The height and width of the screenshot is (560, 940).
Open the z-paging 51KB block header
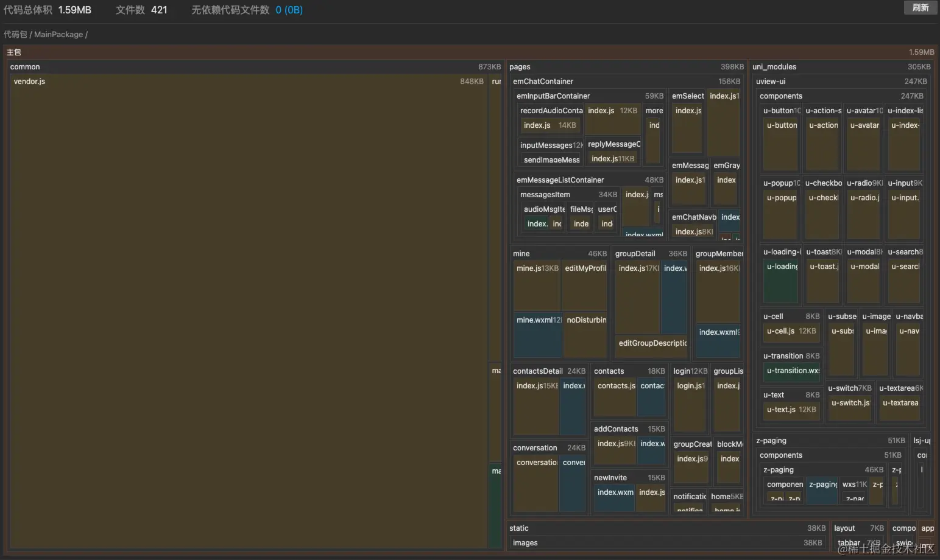(x=830, y=441)
